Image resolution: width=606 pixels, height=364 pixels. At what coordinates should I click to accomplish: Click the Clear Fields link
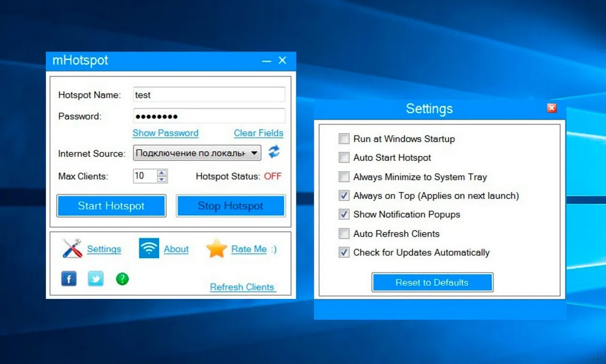click(258, 133)
